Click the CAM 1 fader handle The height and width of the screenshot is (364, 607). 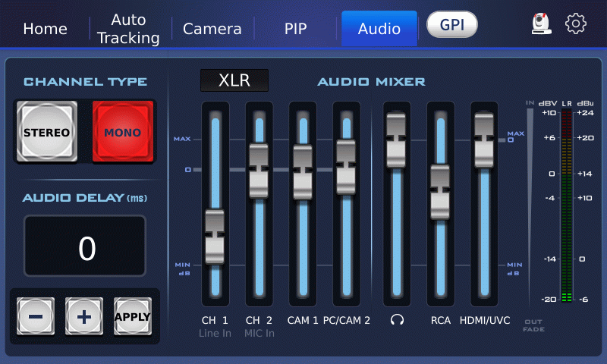point(302,171)
